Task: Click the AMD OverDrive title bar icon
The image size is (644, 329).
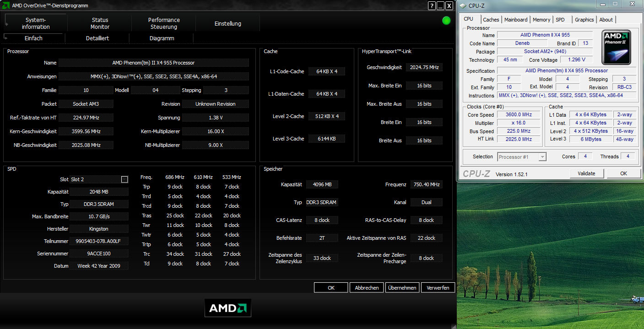Action: [x=5, y=5]
